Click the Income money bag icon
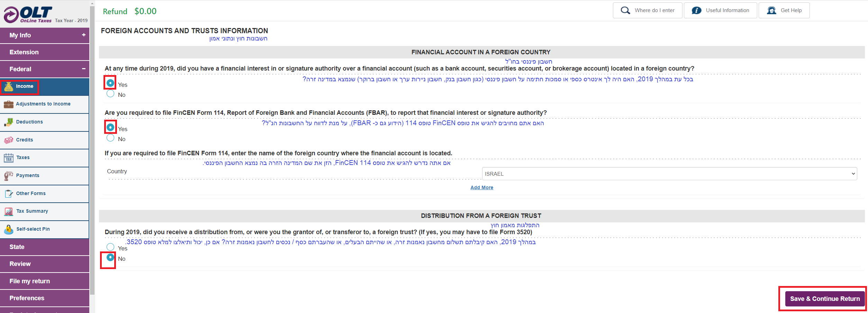Screen dimensions: 868x313 tap(9, 86)
